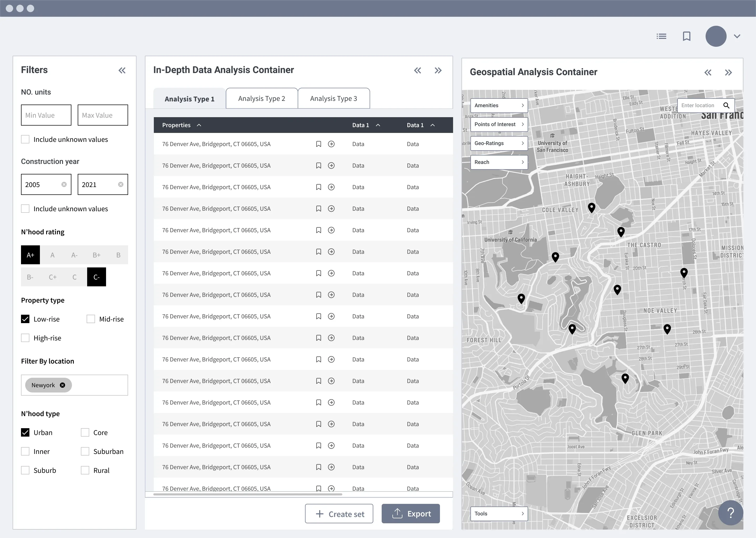Expand the Tools map menu

click(499, 514)
